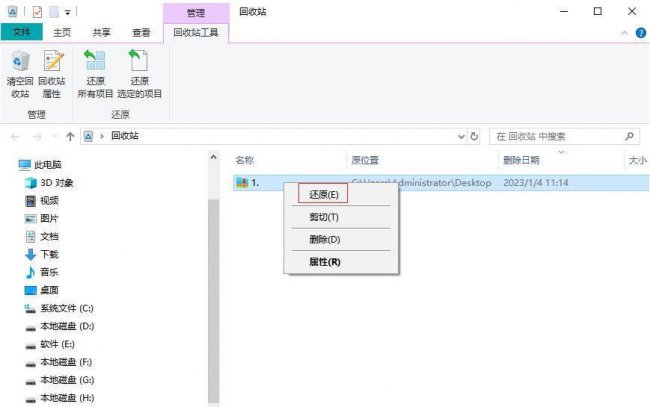650x407 pixels.
Task: Click the search magnifier icon
Action: [x=629, y=136]
